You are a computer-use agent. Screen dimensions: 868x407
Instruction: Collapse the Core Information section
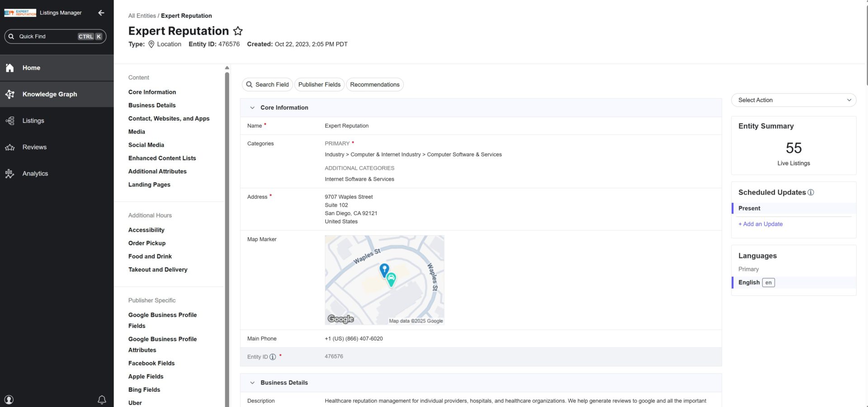pos(252,108)
